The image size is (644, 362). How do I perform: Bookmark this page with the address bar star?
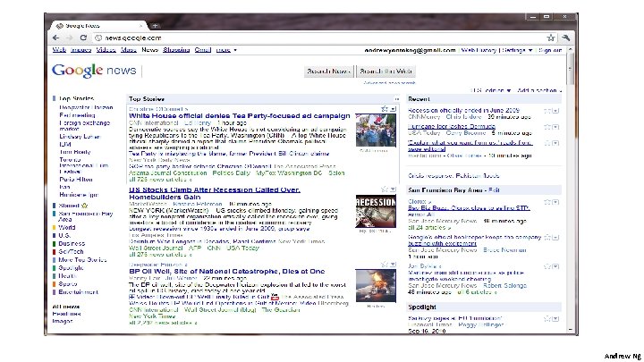tap(551, 38)
